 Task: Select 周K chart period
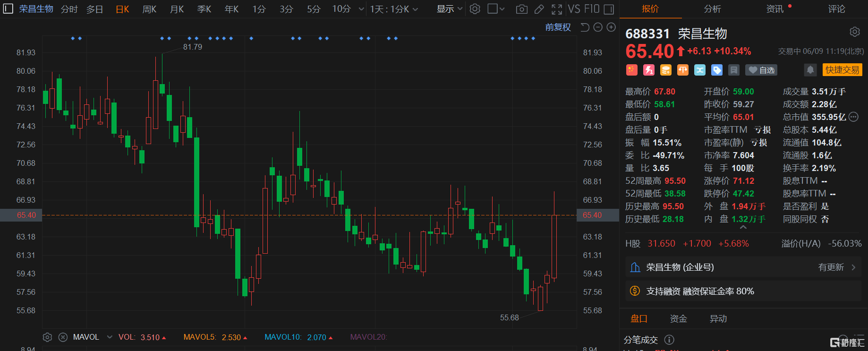(x=149, y=9)
